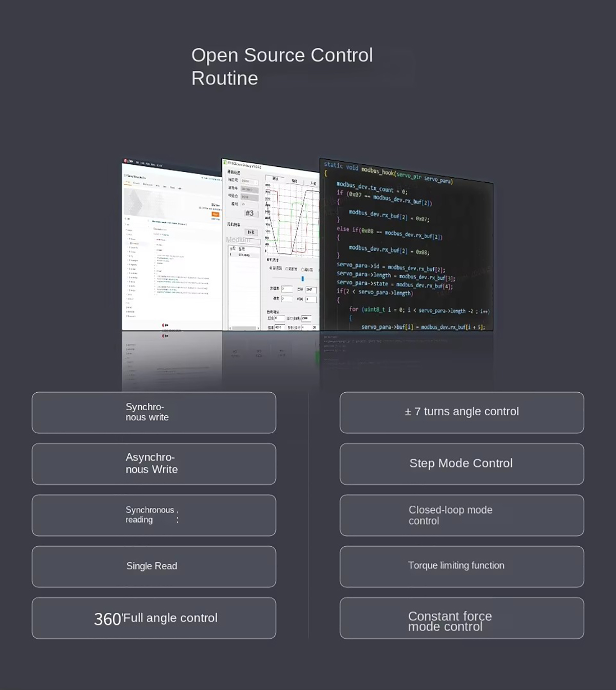Choose the Constant force mode control box
616x690 pixels.
[461, 618]
